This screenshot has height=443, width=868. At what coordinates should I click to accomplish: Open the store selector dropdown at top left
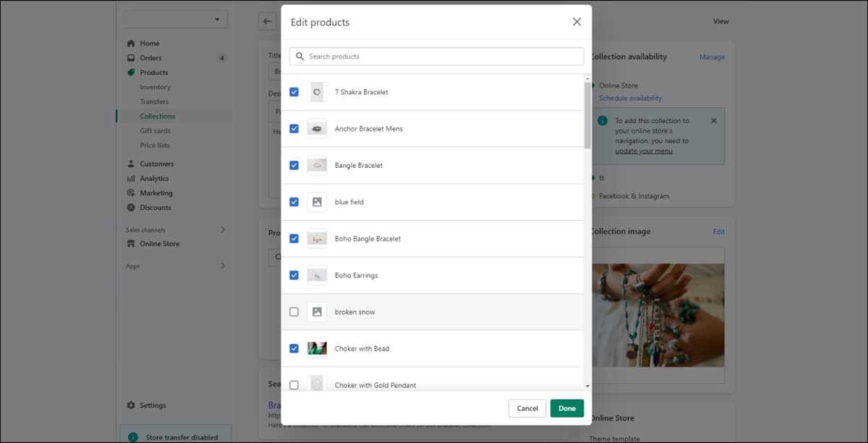[175, 20]
